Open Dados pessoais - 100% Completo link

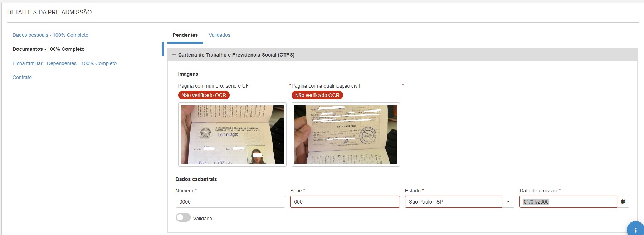click(x=50, y=35)
